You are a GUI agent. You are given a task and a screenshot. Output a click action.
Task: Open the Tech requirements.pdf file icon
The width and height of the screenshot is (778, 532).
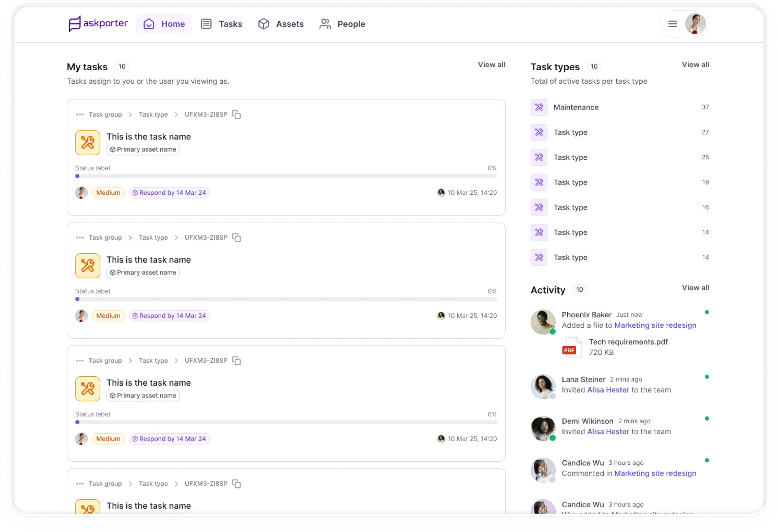point(572,347)
